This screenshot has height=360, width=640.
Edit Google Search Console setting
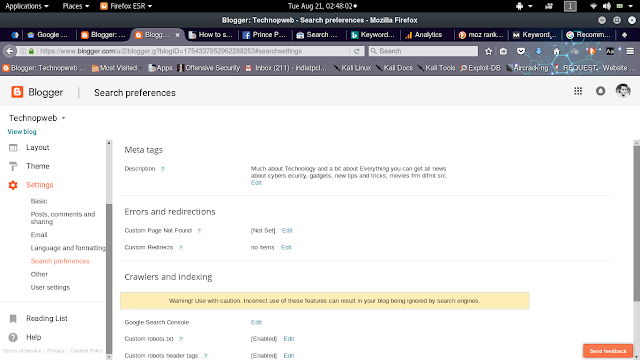(256, 322)
